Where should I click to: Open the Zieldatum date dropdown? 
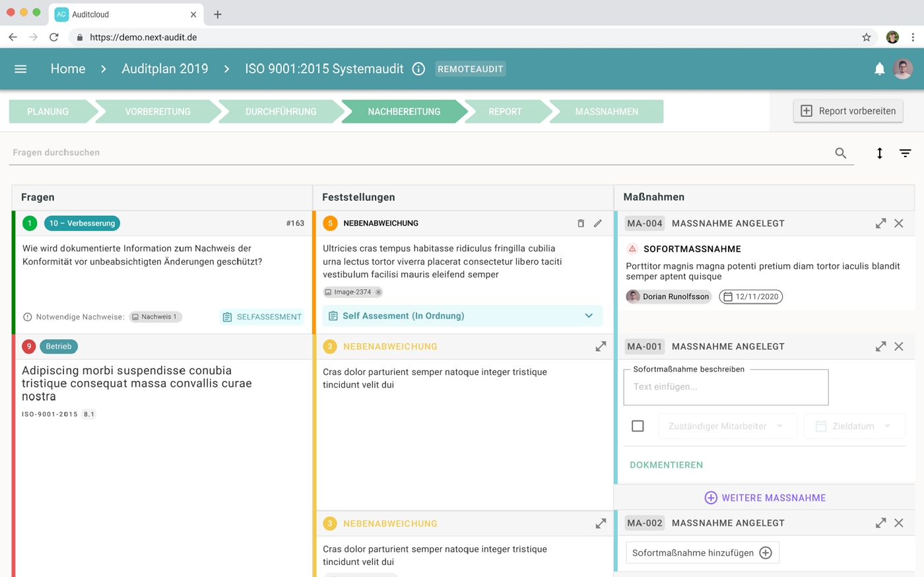[854, 426]
